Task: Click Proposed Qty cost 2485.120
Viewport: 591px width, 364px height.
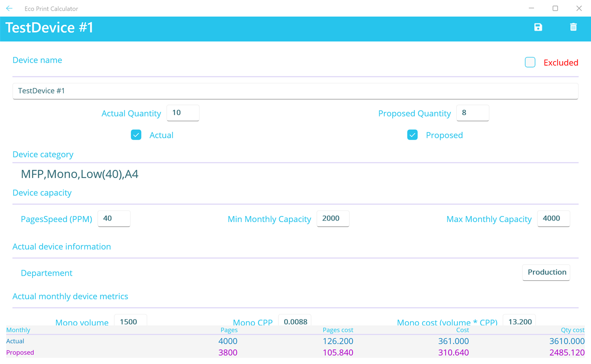Action: [x=567, y=352]
